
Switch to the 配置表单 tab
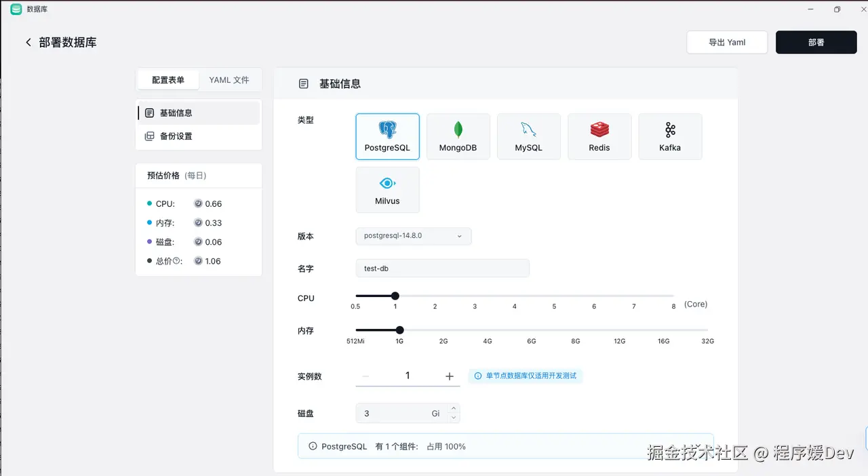(x=168, y=80)
